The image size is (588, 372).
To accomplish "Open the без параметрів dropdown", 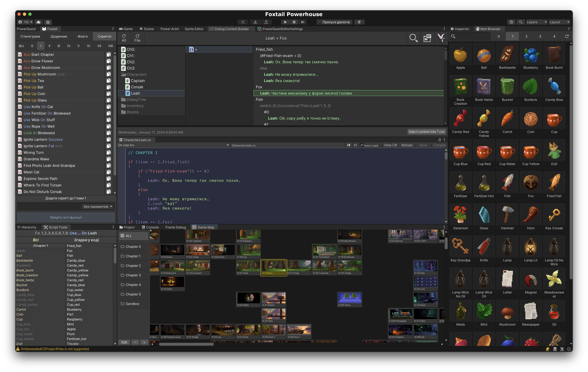I will point(98,207).
